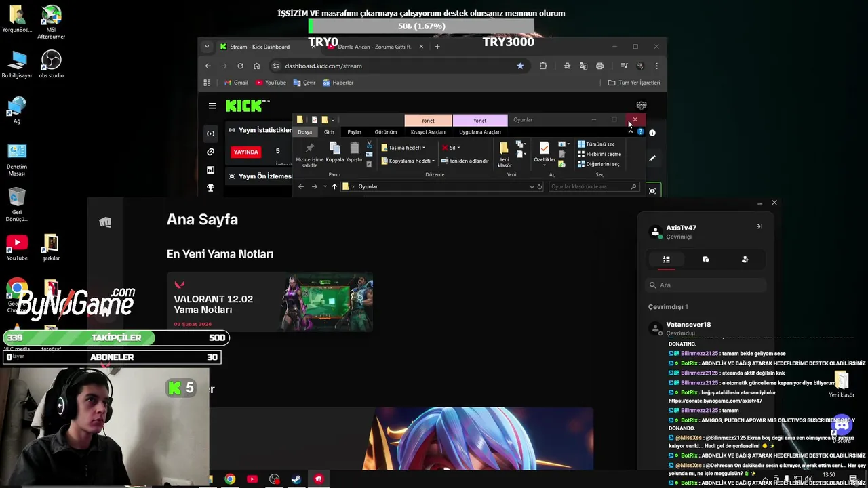Click the Ara search box in Valorant panel
This screenshot has width=868, height=488.
pos(705,285)
